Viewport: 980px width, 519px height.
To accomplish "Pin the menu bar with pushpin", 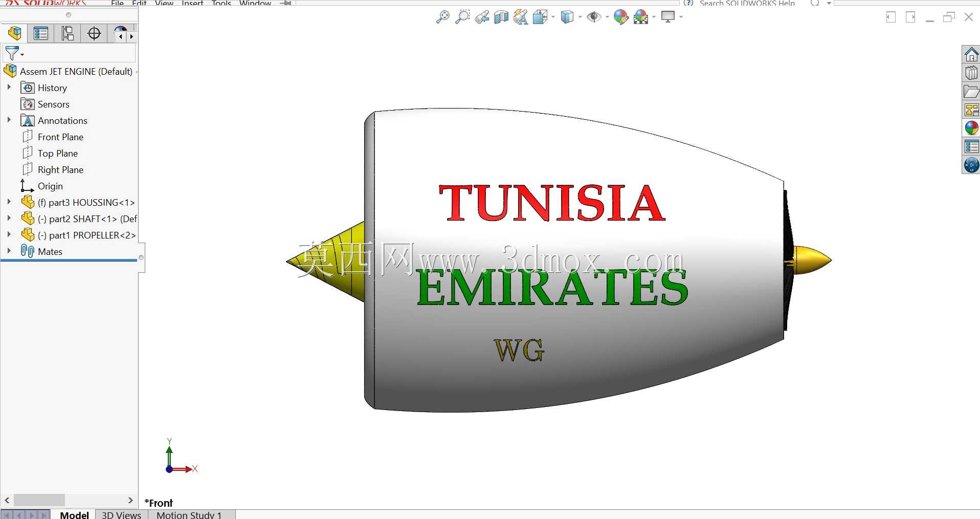I will click(286, 3).
